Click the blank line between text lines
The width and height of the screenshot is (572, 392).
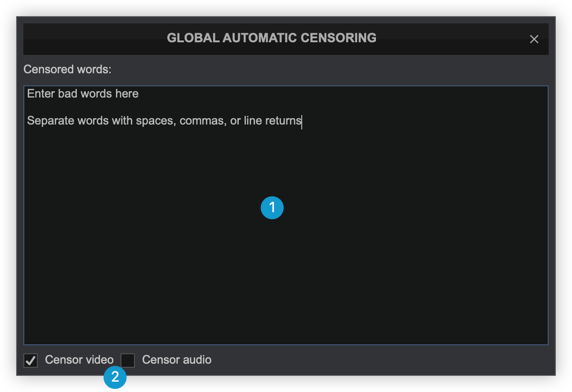135,107
